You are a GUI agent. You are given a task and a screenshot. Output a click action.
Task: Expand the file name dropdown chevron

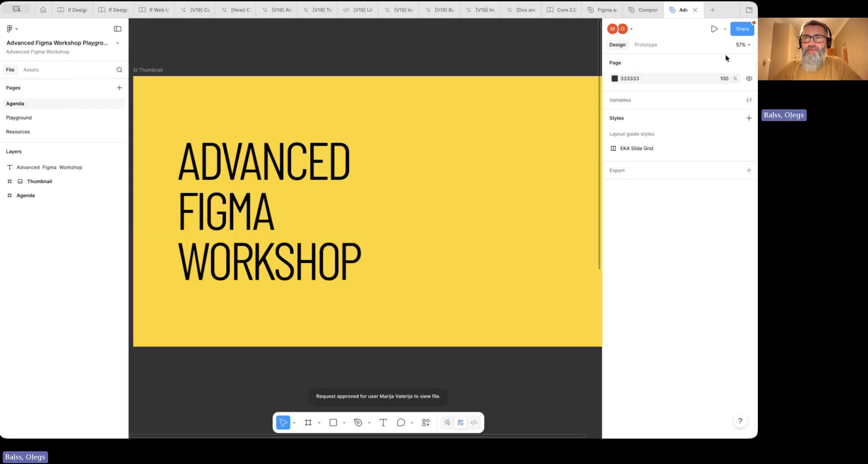click(118, 43)
